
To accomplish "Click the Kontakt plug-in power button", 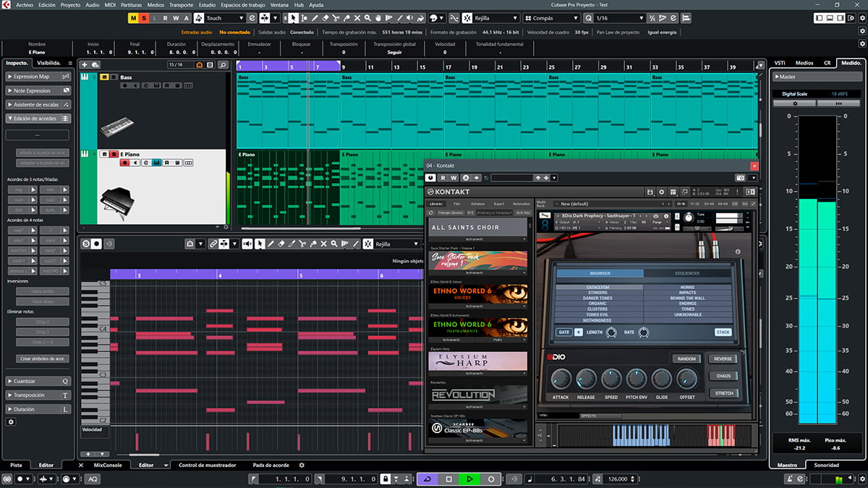I will point(431,178).
